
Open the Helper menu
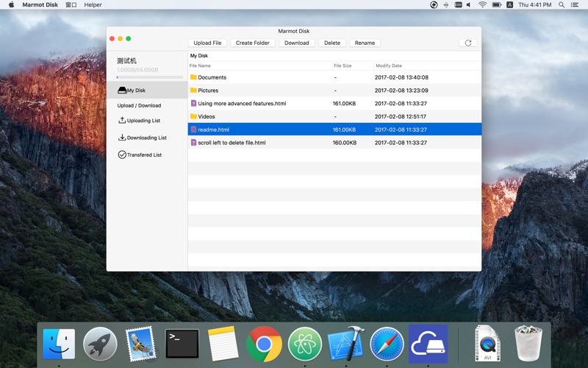93,5
